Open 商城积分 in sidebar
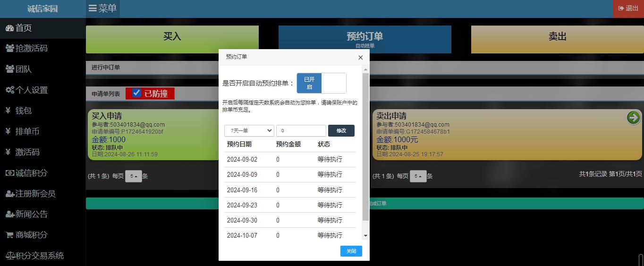This screenshot has height=266, width=644. click(x=31, y=235)
